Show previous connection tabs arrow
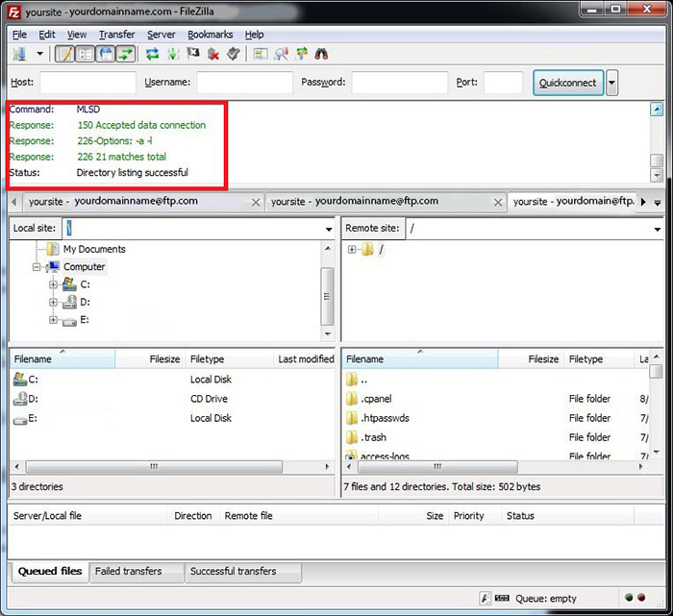The image size is (673, 616). coord(14,202)
